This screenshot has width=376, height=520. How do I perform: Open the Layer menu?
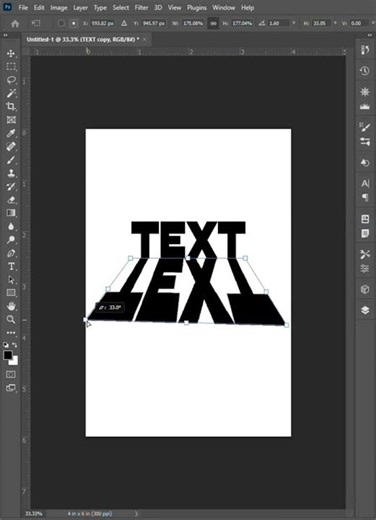(x=80, y=7)
